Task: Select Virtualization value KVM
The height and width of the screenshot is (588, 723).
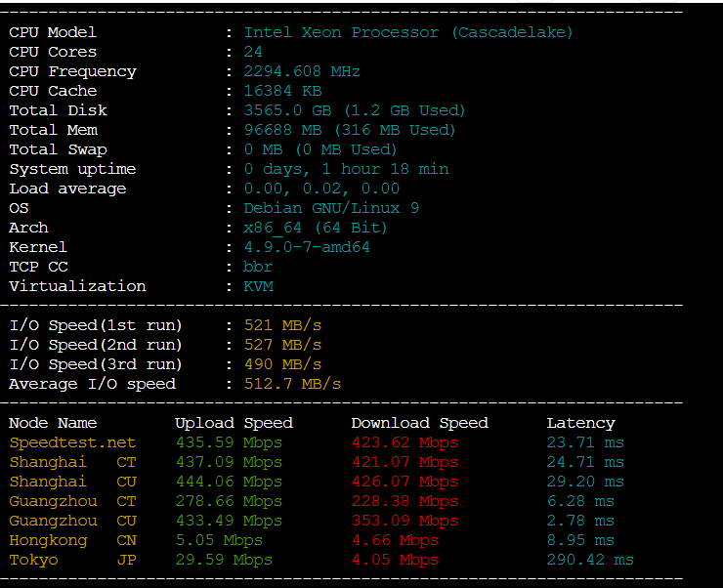Action: coord(258,286)
